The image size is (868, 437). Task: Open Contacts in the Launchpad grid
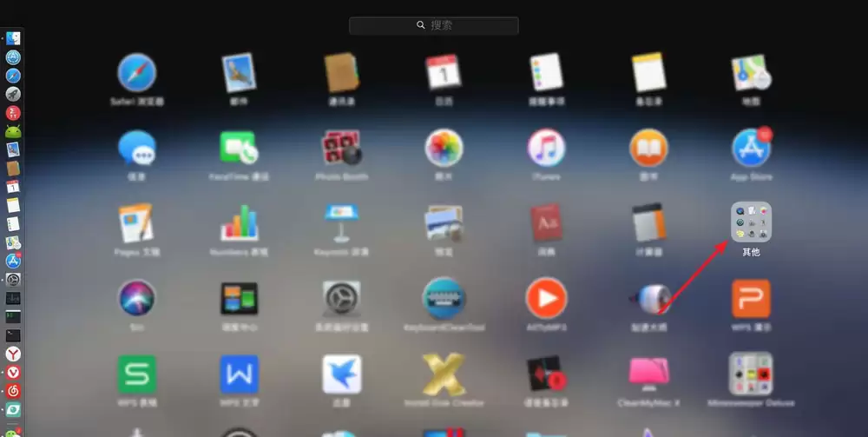341,73
